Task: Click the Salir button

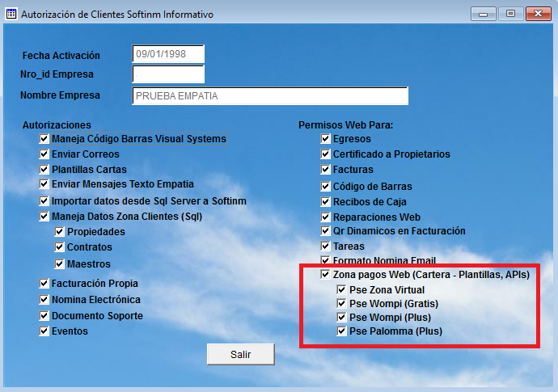Action: 241,354
